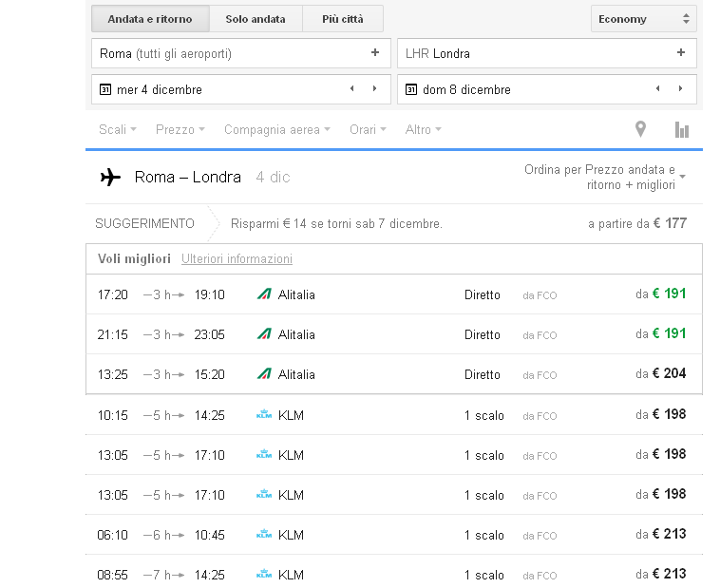Screen dimensions: 720x588
Task: Select Alitalia flight departing at 17:20
Action: pyautogui.click(x=393, y=294)
